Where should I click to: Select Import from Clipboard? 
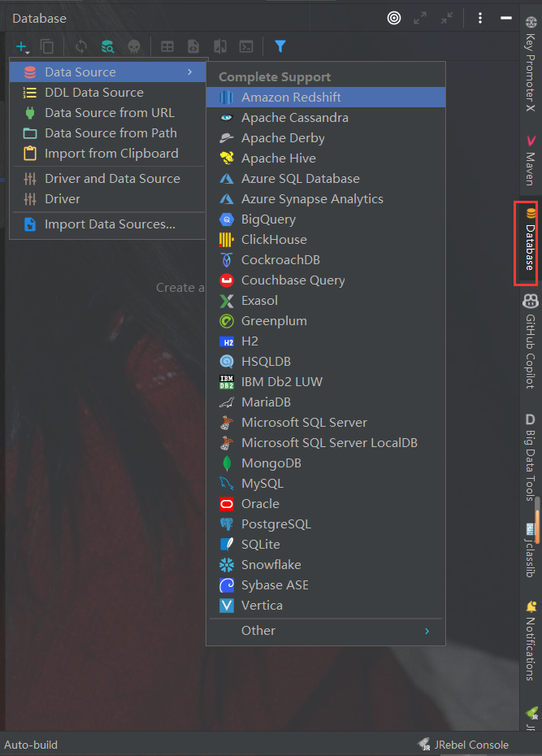click(x=108, y=154)
